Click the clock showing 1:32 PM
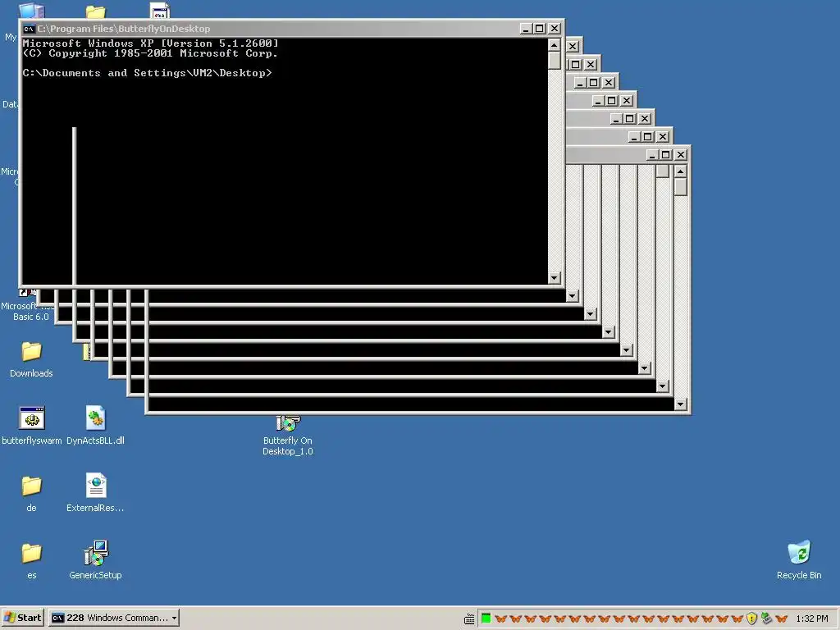The height and width of the screenshot is (630, 840). (x=811, y=619)
